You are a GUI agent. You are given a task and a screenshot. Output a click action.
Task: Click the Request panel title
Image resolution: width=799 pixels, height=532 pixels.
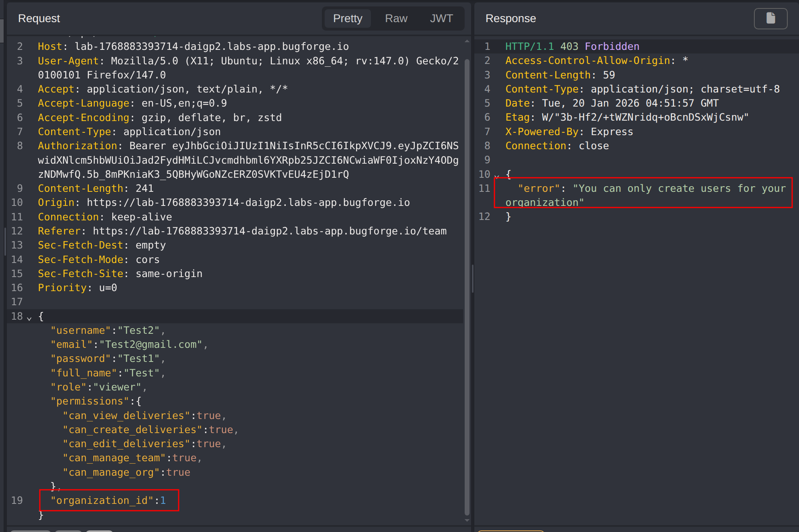click(x=39, y=18)
